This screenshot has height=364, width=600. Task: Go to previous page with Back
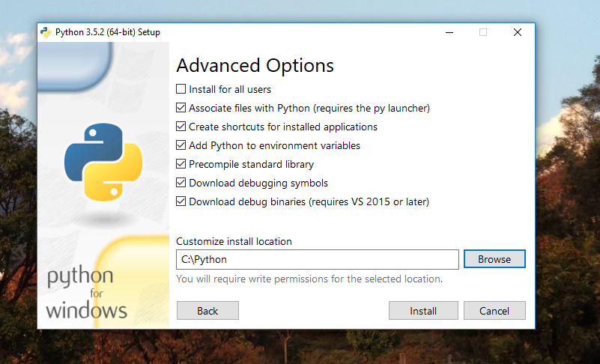tap(207, 310)
